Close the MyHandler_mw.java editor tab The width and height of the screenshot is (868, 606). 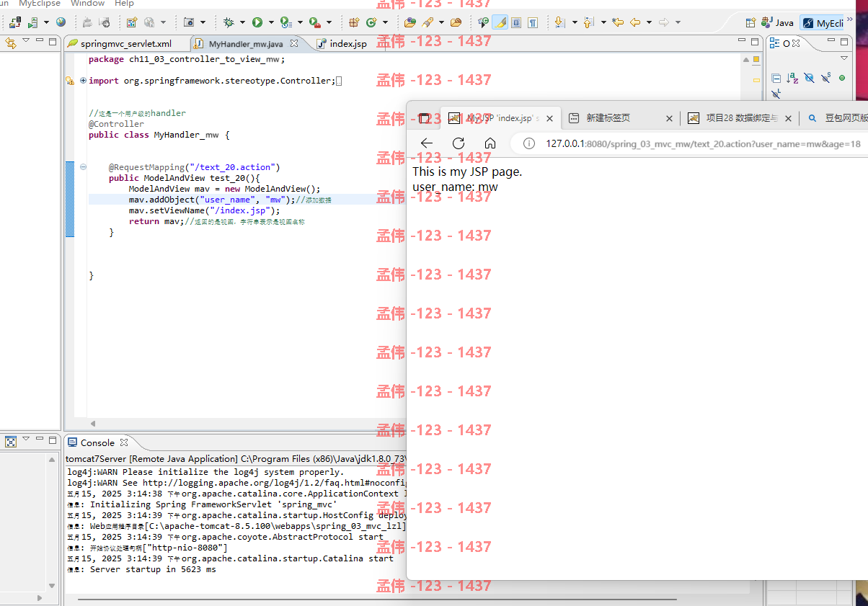pyautogui.click(x=293, y=44)
